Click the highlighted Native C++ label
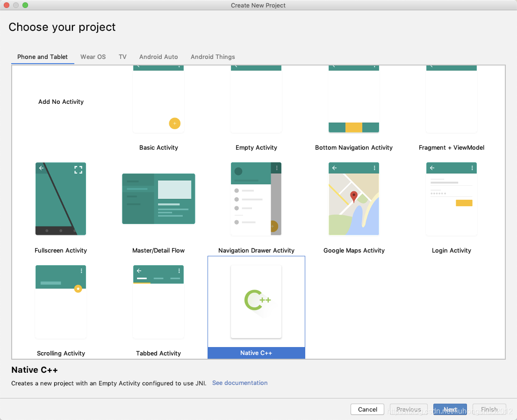This screenshot has height=420, width=517. pyautogui.click(x=256, y=353)
